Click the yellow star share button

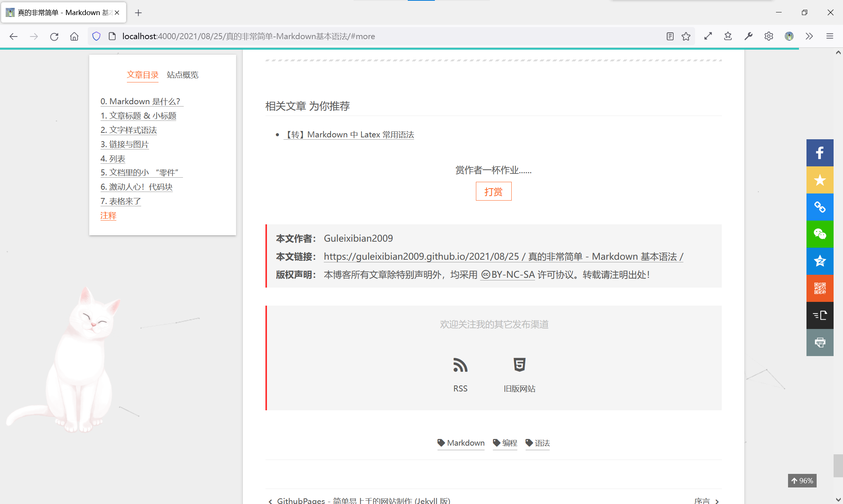tap(820, 180)
